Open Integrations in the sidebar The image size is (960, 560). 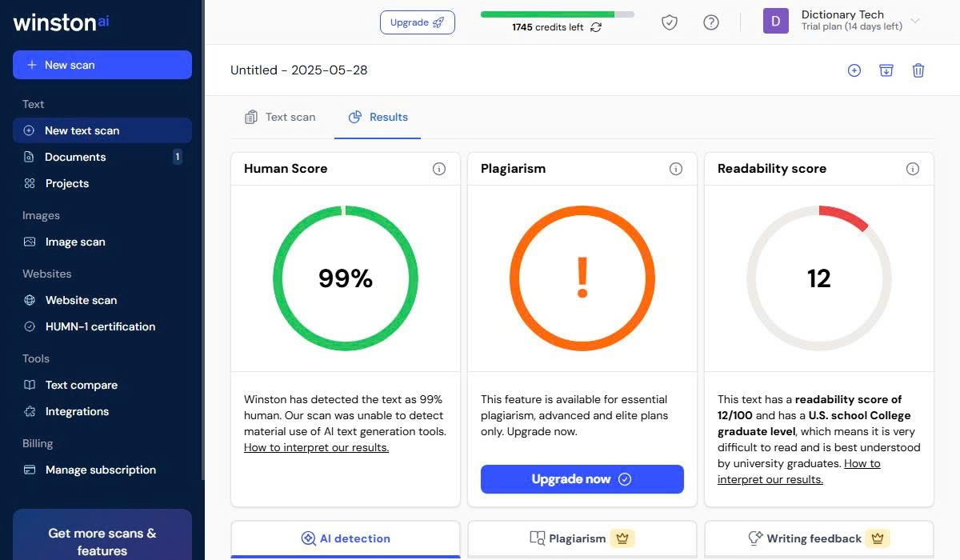click(102, 411)
